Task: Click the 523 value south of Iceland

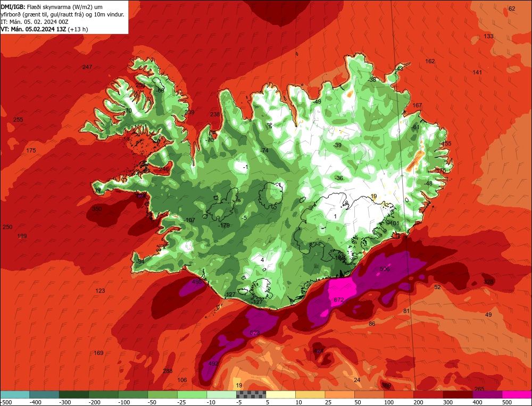Action: (255, 333)
